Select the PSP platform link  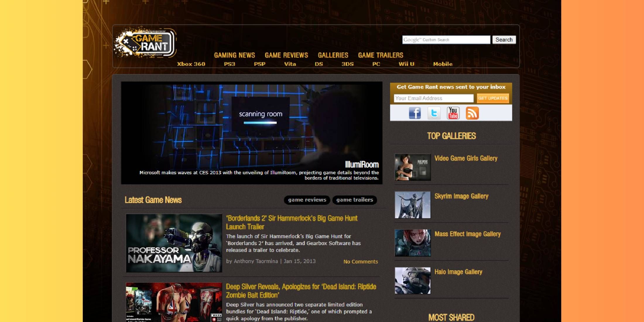pos(260,64)
